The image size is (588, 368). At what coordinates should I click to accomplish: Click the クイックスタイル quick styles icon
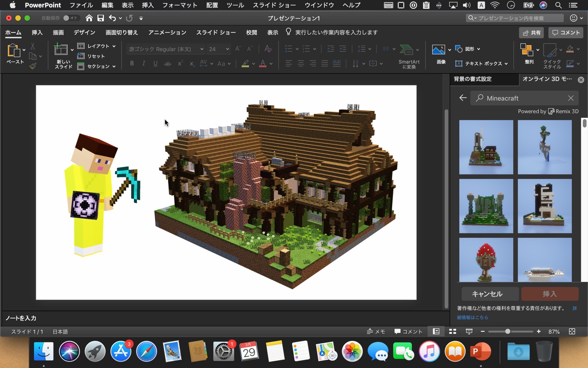[550, 51]
